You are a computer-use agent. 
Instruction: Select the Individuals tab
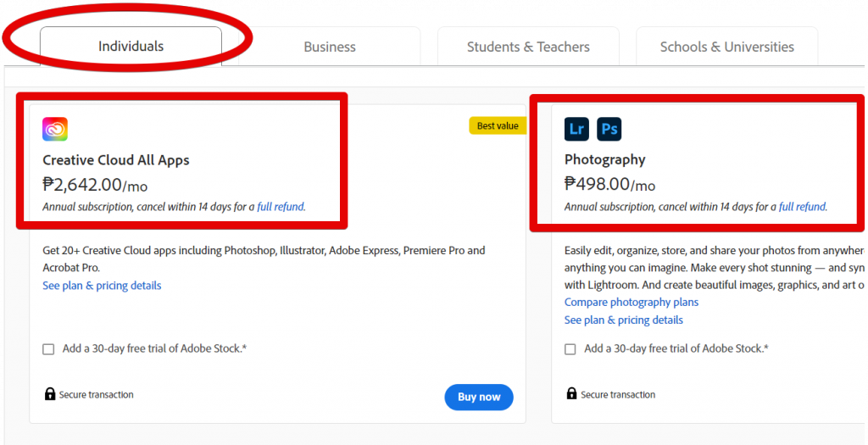click(x=131, y=46)
